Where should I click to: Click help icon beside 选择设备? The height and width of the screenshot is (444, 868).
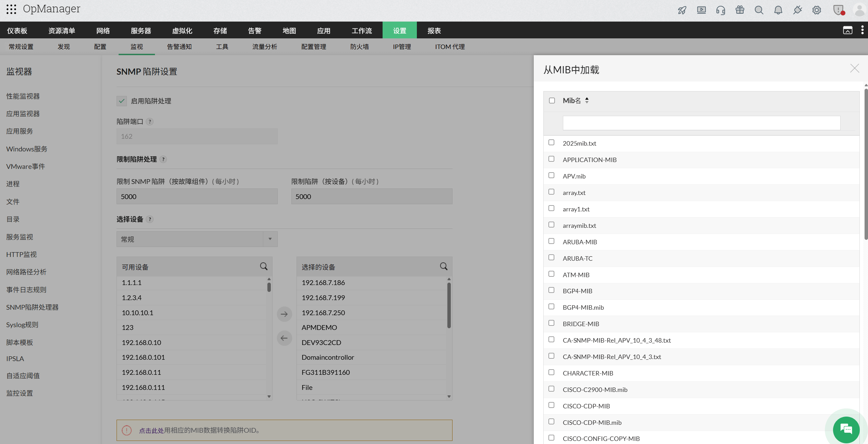[150, 219]
